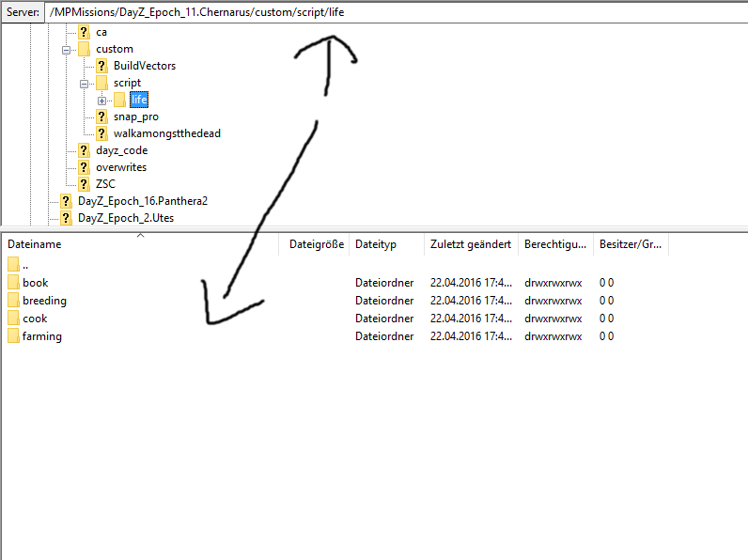Select the cook folder in file list

click(35, 319)
